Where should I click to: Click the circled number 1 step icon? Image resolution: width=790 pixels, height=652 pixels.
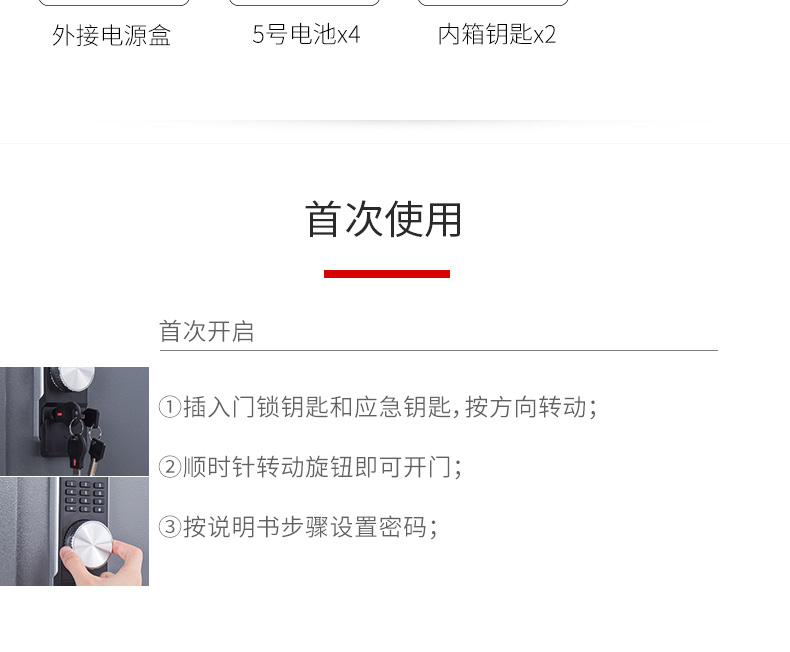coord(170,407)
